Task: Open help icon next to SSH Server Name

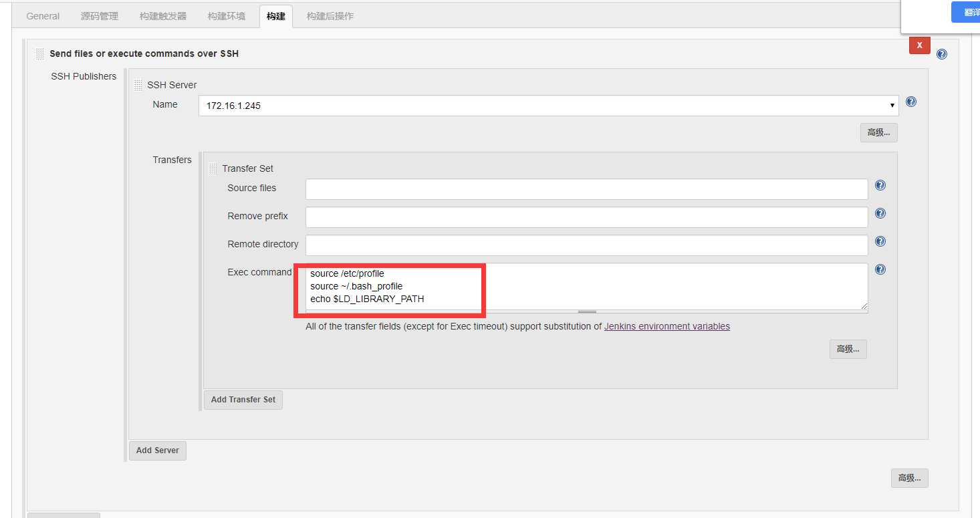Action: click(x=910, y=102)
